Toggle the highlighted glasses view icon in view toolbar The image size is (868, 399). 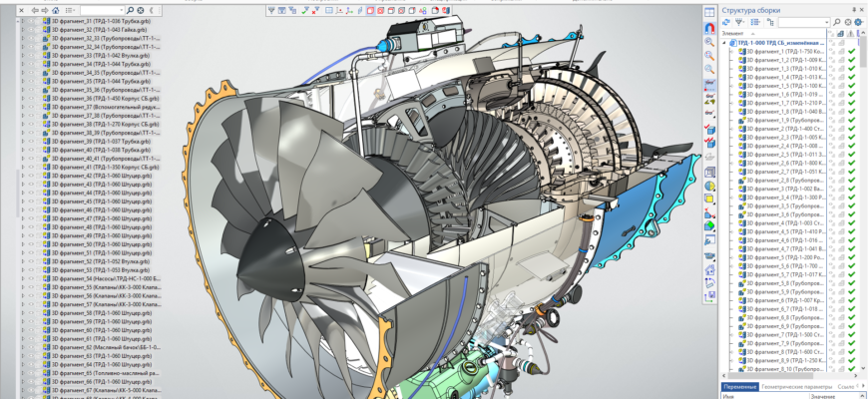coord(709,84)
